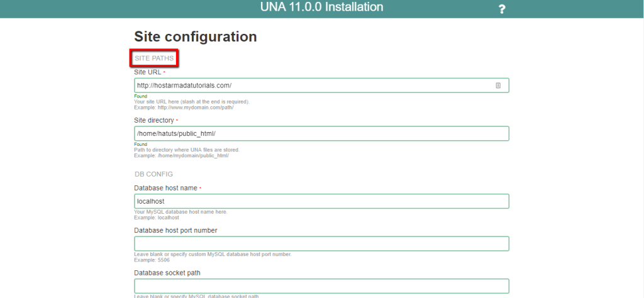Viewport: 644px width, 298px height.
Task: Click the 'Database socket path' label
Action: tap(167, 273)
